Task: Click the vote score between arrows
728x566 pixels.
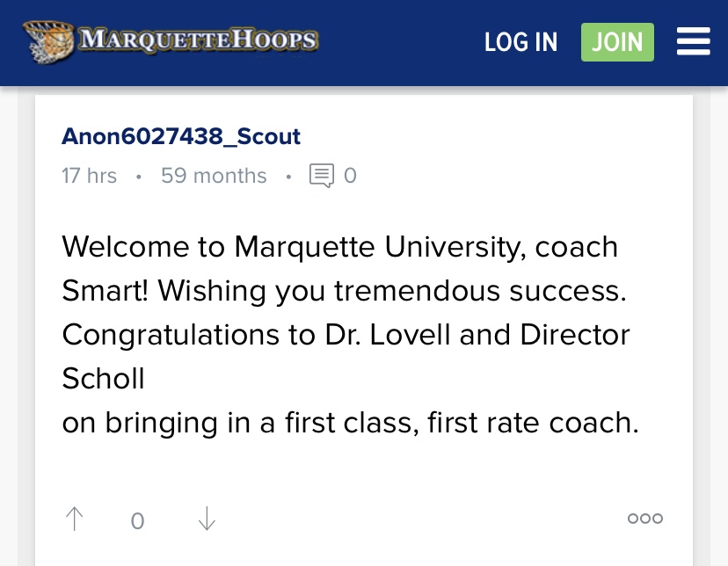Action: click(x=137, y=521)
